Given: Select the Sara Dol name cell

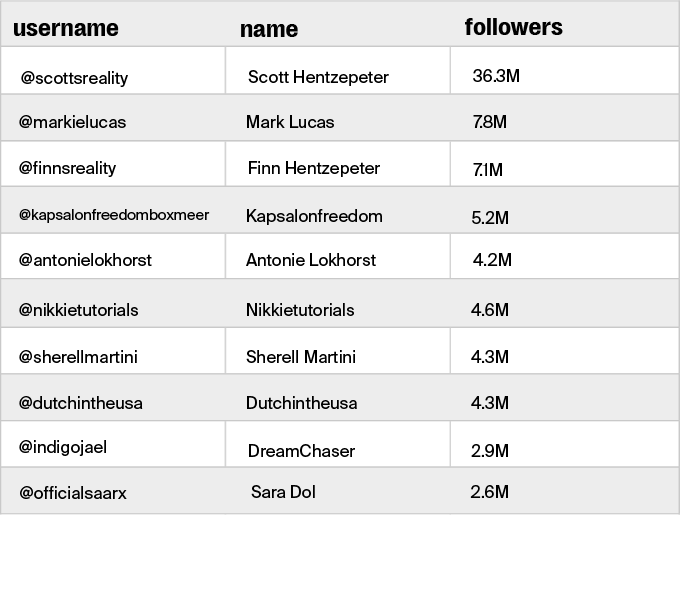Looking at the screenshot, I should 283,492.
